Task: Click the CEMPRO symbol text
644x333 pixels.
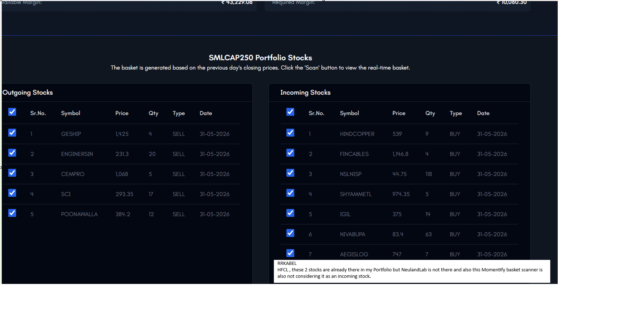Action: point(73,174)
